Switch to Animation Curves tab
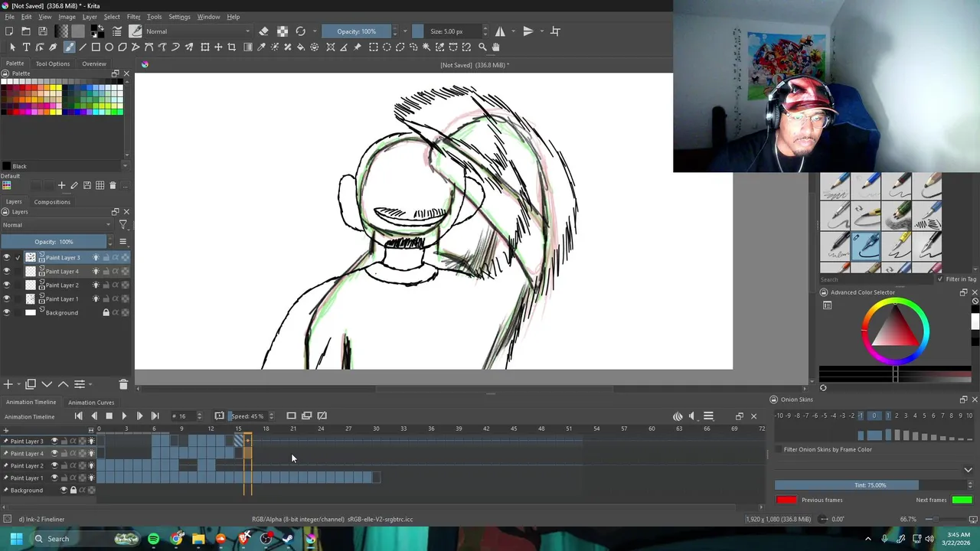This screenshot has width=980, height=551. (91, 403)
